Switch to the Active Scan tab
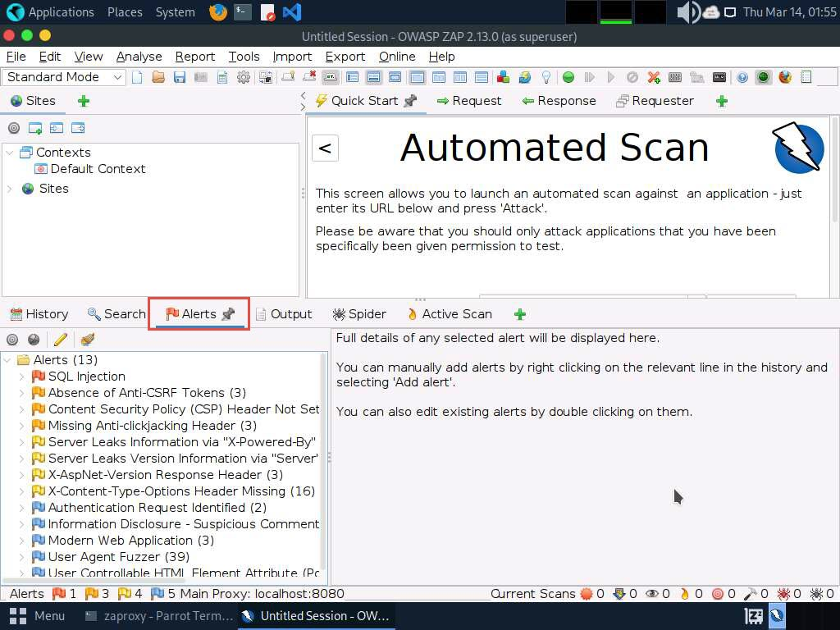This screenshot has width=840, height=630. pos(449,314)
